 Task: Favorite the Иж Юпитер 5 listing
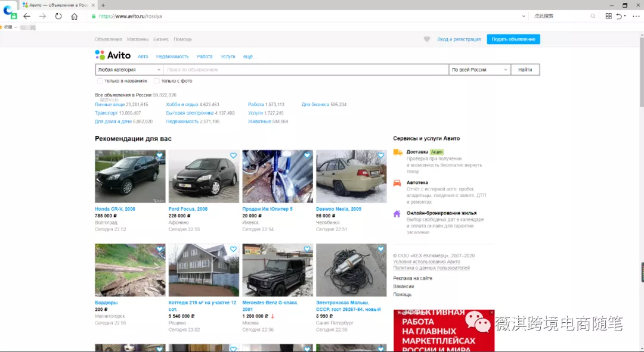[x=307, y=155]
